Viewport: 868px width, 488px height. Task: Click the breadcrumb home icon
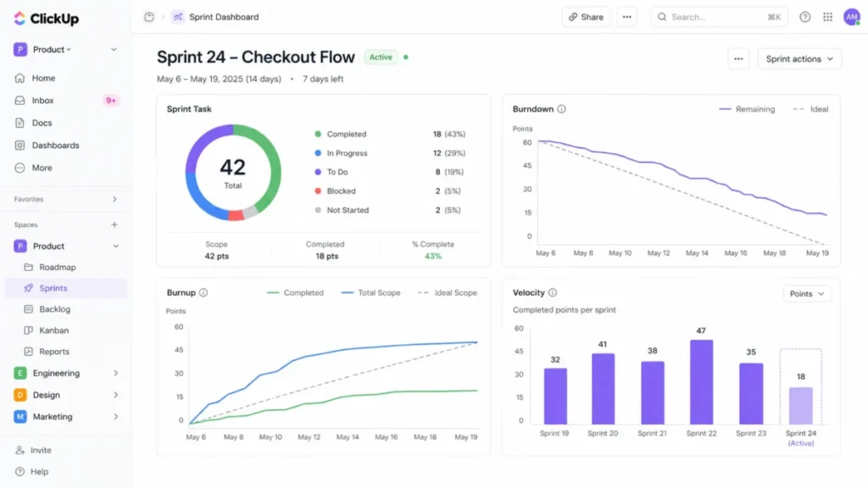point(149,17)
